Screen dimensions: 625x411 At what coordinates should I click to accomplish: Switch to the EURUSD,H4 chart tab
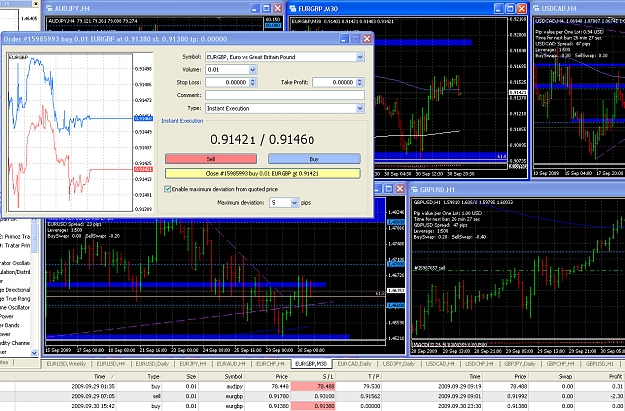(x=111, y=364)
